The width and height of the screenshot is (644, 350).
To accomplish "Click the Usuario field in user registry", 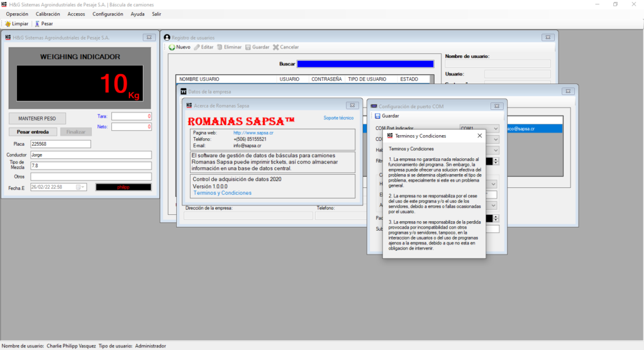I will point(517,74).
